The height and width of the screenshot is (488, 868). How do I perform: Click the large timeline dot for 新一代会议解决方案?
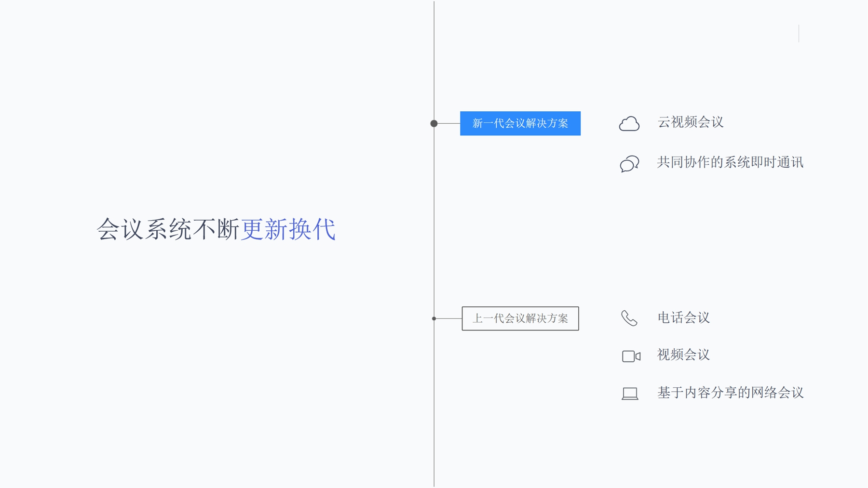[434, 123]
